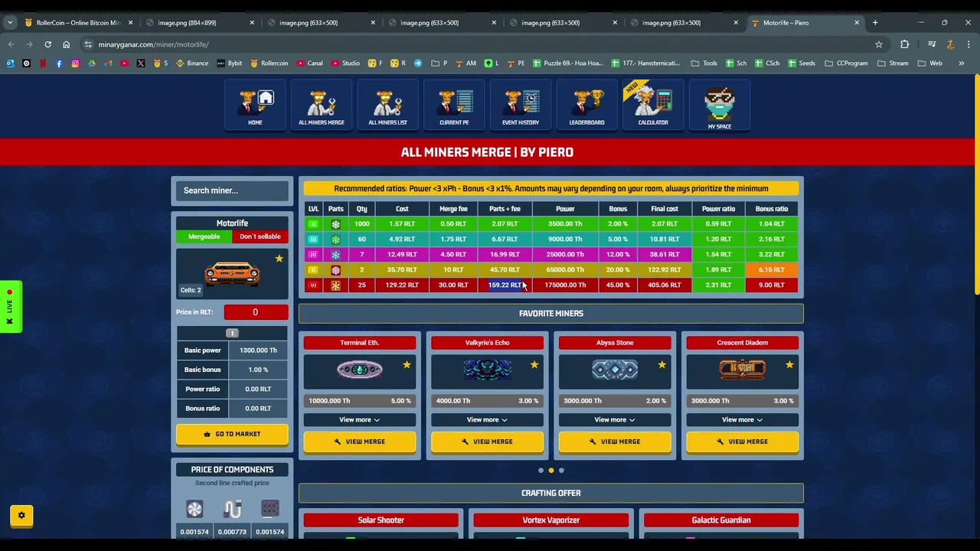Image resolution: width=980 pixels, height=551 pixels.
Task: Click the Terminal Eth. miner thumbnail
Action: pyautogui.click(x=360, y=370)
